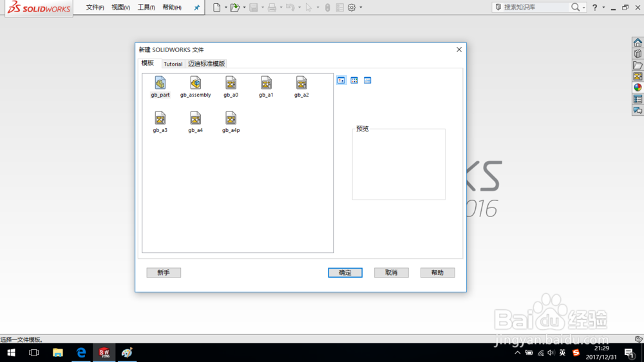Switch to list view of templates

pos(354,81)
